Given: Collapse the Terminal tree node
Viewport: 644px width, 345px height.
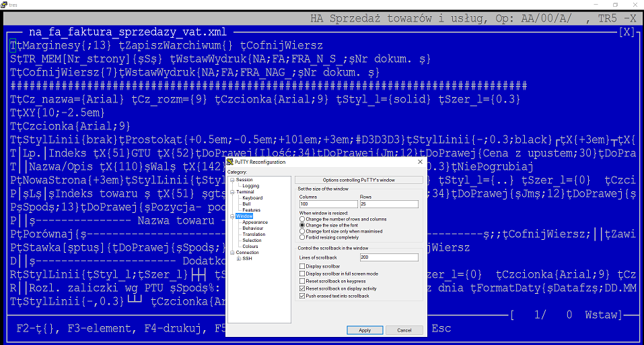Looking at the screenshot, I should tap(232, 192).
